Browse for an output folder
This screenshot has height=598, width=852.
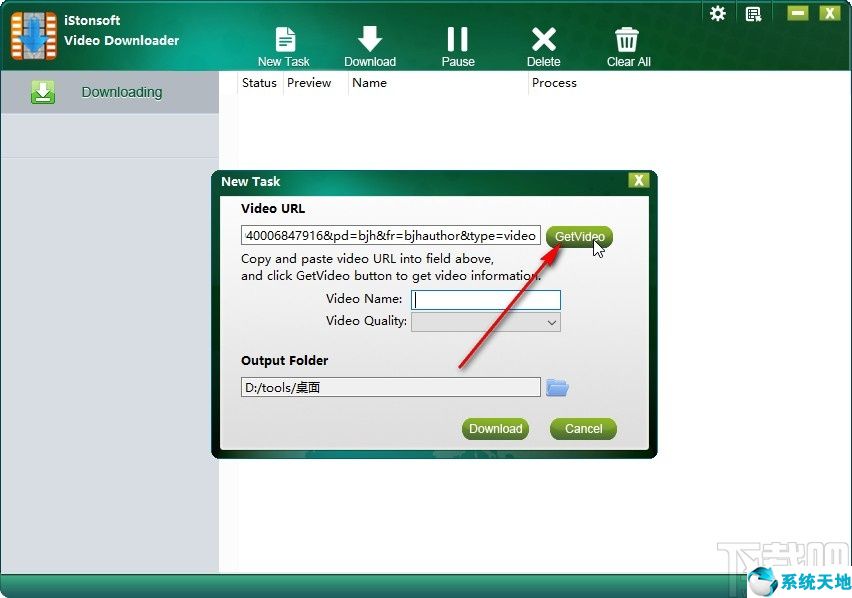(x=557, y=387)
